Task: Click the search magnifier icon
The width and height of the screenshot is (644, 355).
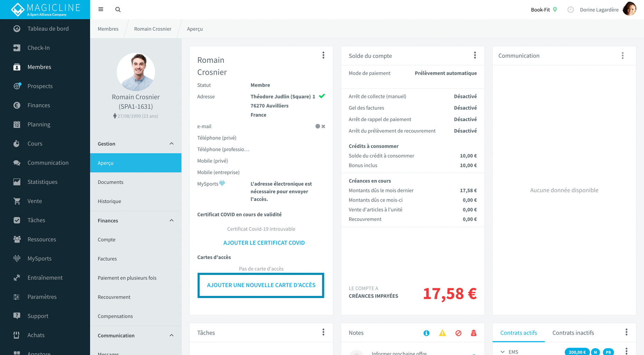Action: tap(118, 10)
